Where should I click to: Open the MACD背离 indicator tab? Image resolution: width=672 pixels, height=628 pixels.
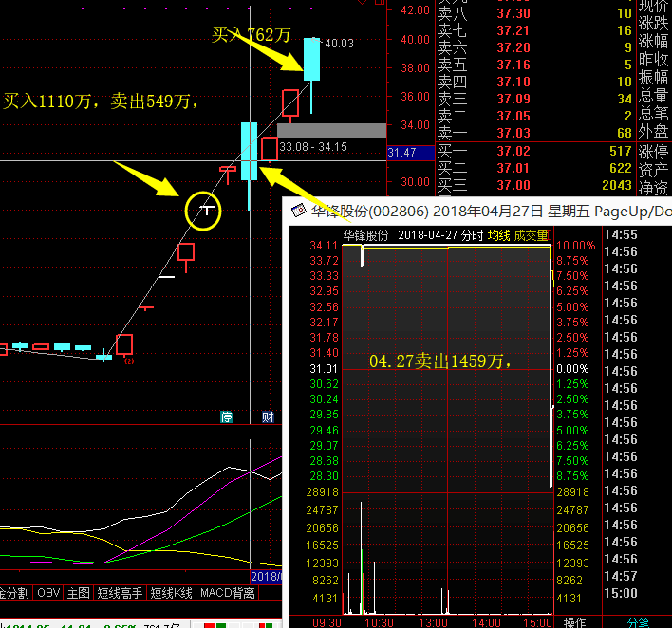[x=229, y=593]
